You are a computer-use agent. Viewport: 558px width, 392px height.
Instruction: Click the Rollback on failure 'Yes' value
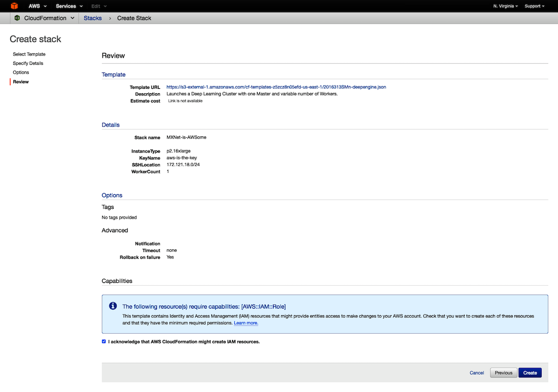pyautogui.click(x=170, y=257)
